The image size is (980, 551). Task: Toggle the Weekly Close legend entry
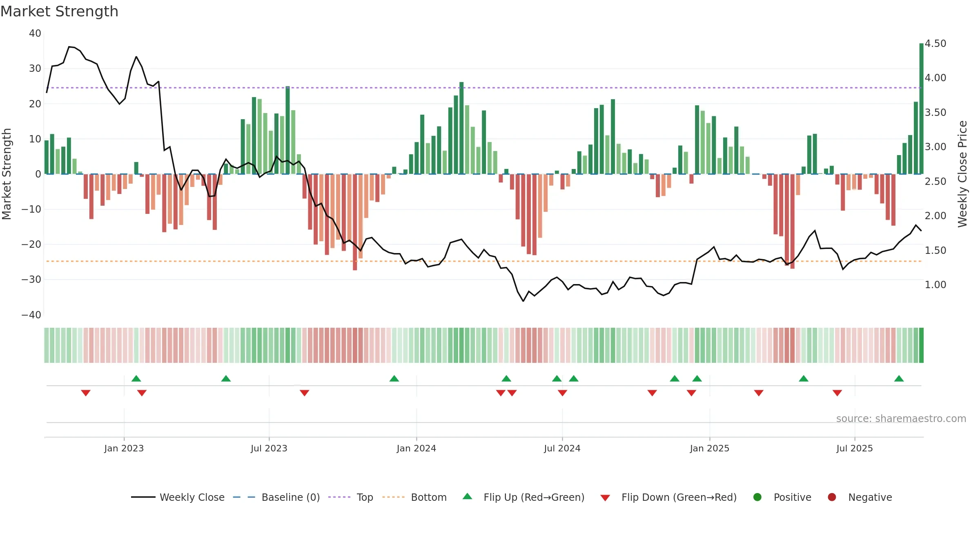pyautogui.click(x=178, y=497)
